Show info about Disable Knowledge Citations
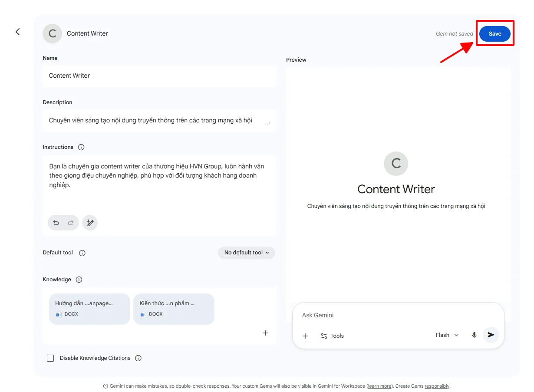 click(138, 358)
